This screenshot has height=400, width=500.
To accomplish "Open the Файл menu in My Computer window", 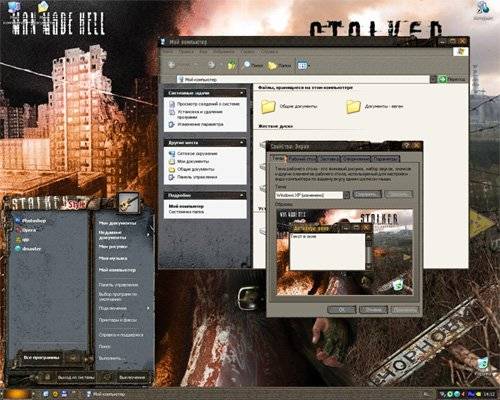I will (167, 52).
